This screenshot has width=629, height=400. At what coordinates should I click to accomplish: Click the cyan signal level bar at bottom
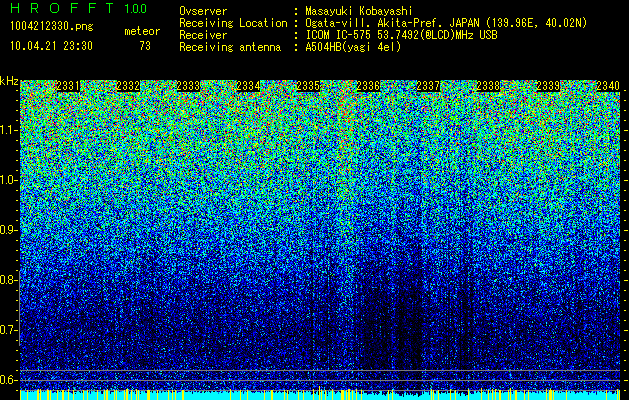coord(320,395)
